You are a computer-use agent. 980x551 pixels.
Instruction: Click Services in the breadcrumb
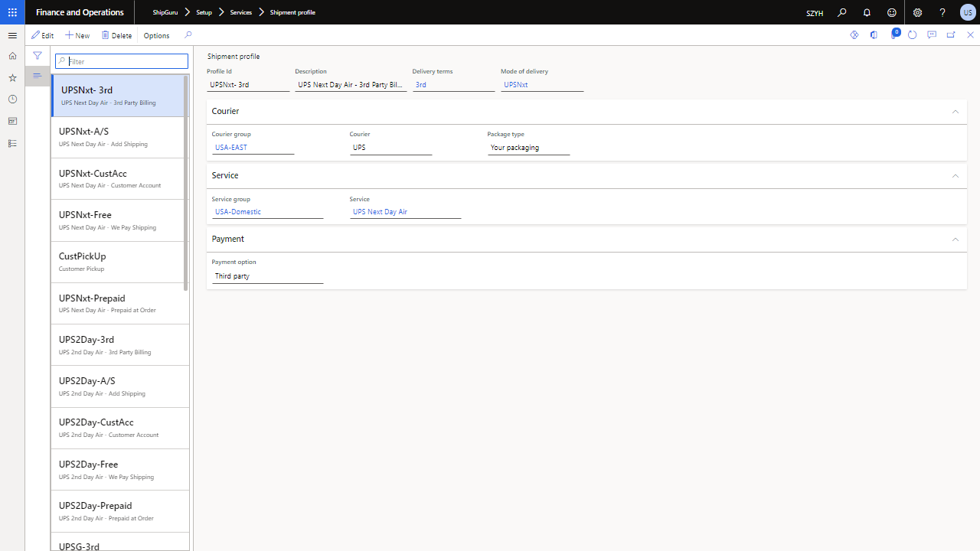pos(240,12)
